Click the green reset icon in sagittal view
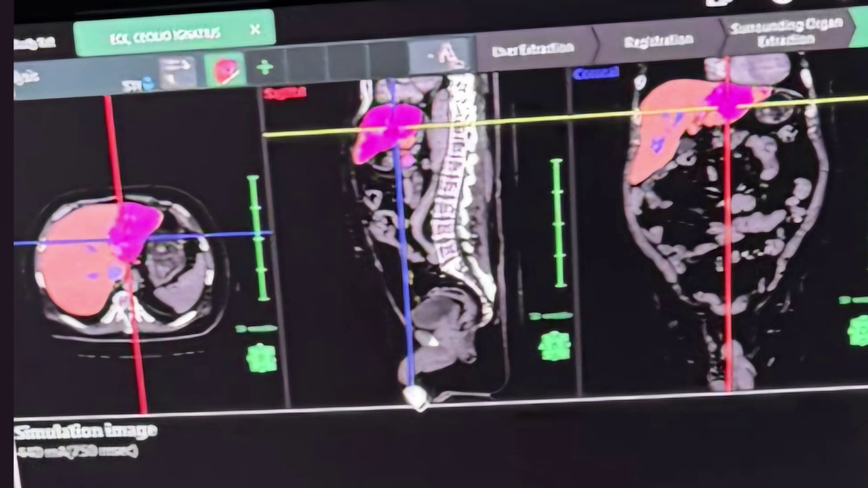The width and height of the screenshot is (868, 488). tap(555, 346)
